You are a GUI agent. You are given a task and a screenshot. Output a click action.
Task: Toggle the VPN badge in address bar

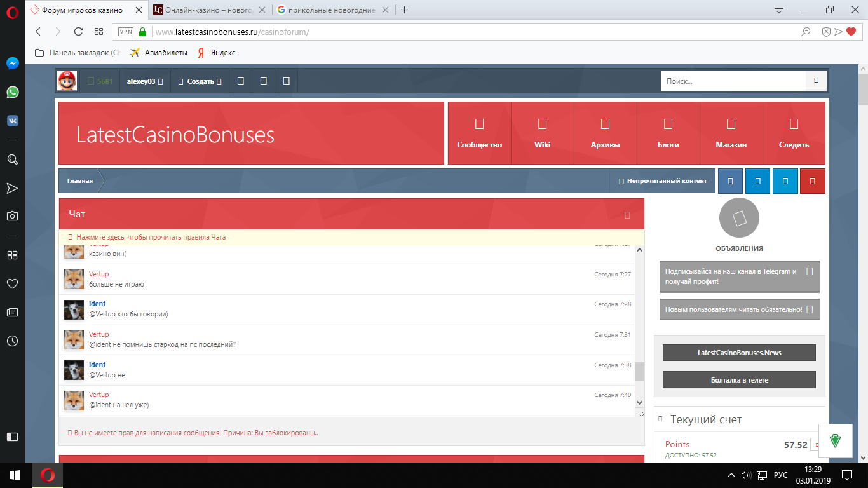coord(126,32)
